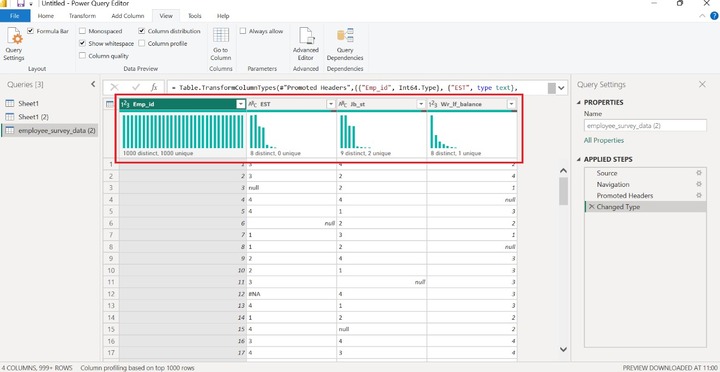This screenshot has width=720, height=372.
Task: Click the grid's scroll-down arrow
Action: pyautogui.click(x=563, y=349)
